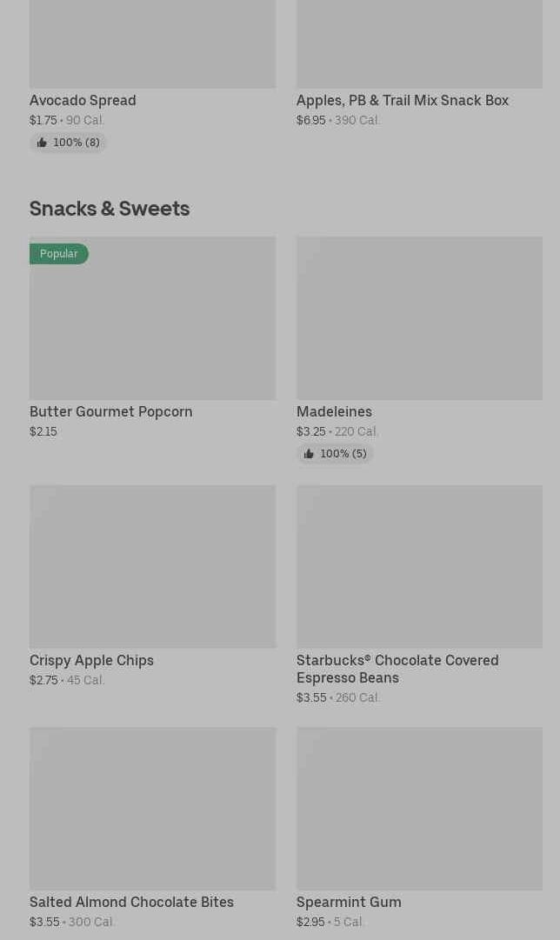Select Butter Gourmet Popcorn title

[x=110, y=411]
